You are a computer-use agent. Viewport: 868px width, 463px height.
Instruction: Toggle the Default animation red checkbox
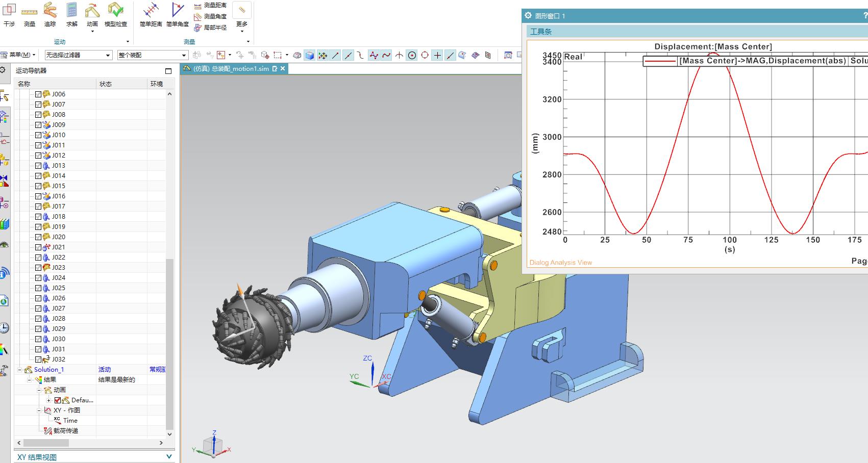click(58, 400)
